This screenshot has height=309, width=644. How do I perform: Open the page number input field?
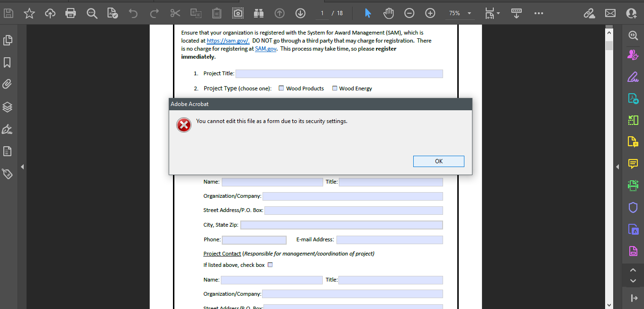322,13
